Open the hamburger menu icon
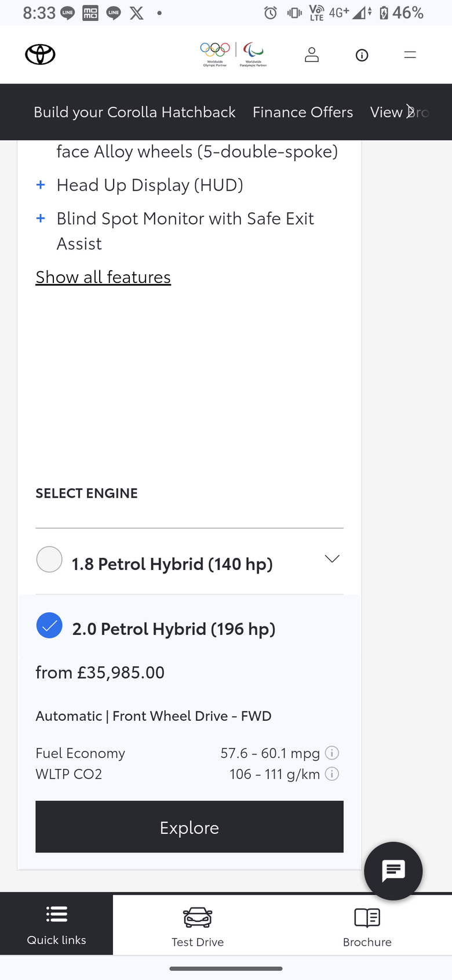The height and width of the screenshot is (980, 452). coord(410,55)
